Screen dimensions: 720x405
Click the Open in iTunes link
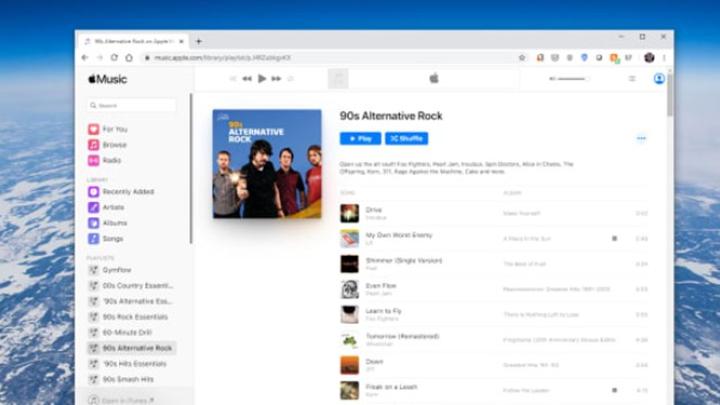(122, 400)
